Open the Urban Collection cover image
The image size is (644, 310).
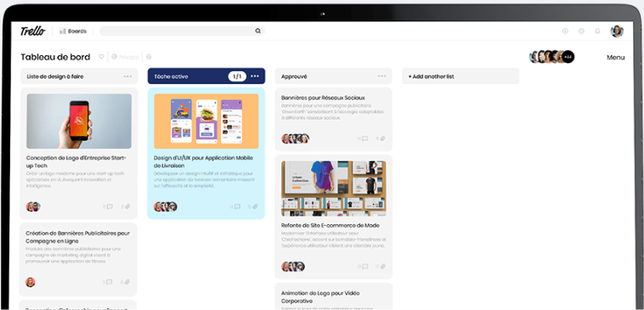(x=334, y=189)
